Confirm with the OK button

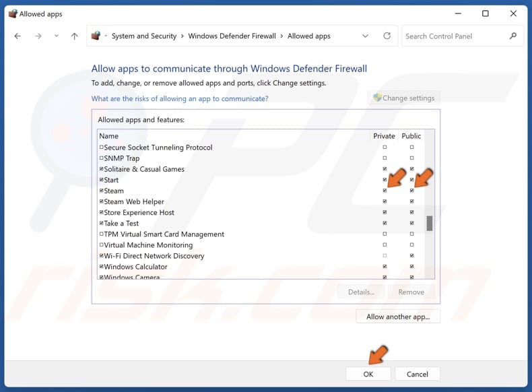point(368,374)
